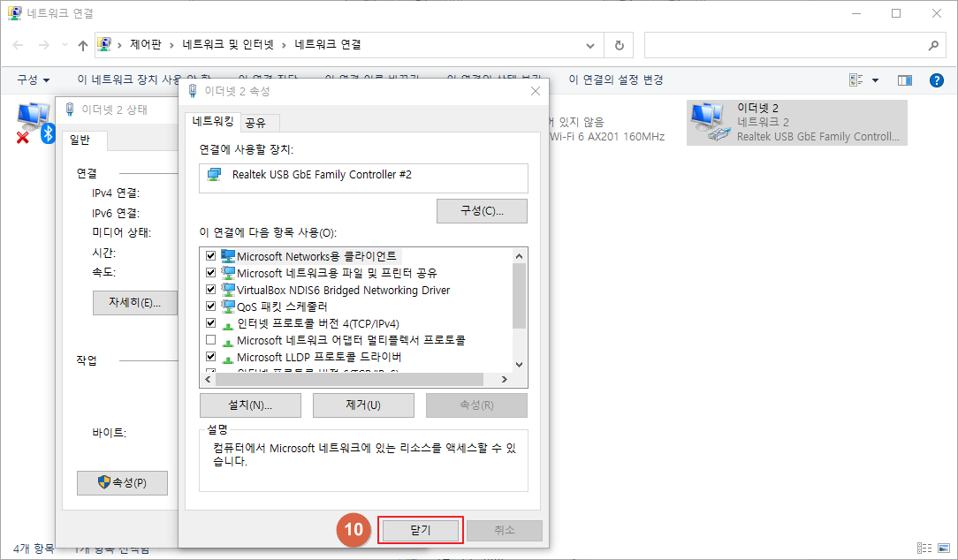The width and height of the screenshot is (958, 560).
Task: Click the back navigation arrow
Action: point(19,45)
